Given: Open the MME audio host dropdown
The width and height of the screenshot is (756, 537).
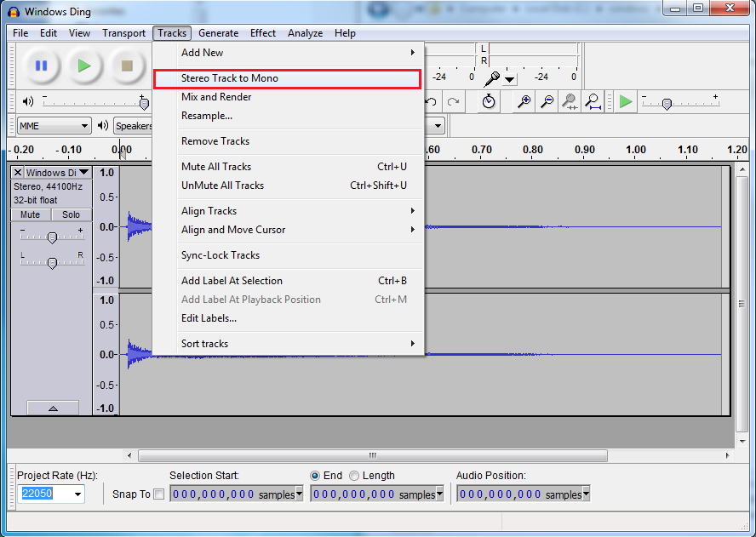Looking at the screenshot, I should coord(54,126).
